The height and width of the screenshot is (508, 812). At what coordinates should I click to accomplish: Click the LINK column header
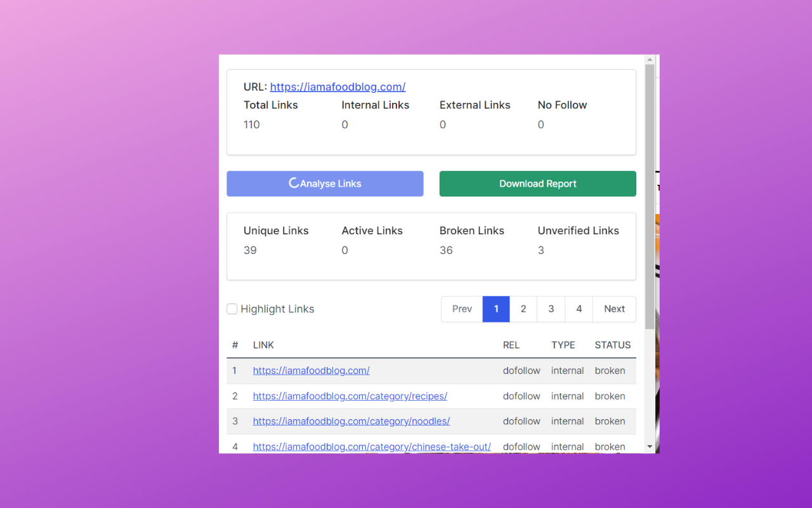click(263, 345)
